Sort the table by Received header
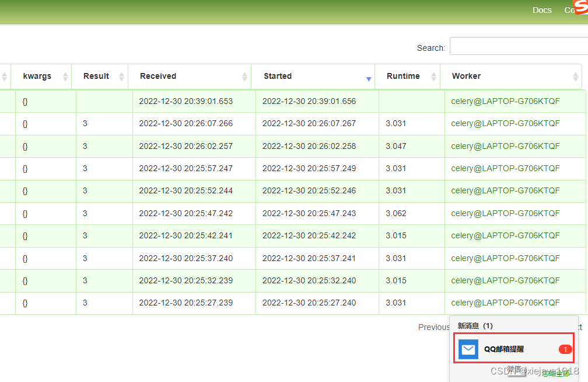This screenshot has width=588, height=382. coord(158,76)
